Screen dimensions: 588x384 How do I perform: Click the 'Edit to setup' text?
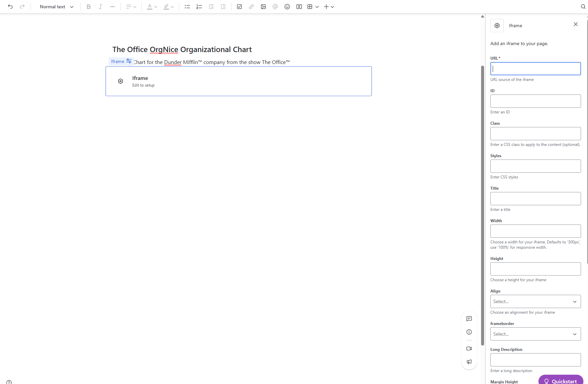(143, 85)
